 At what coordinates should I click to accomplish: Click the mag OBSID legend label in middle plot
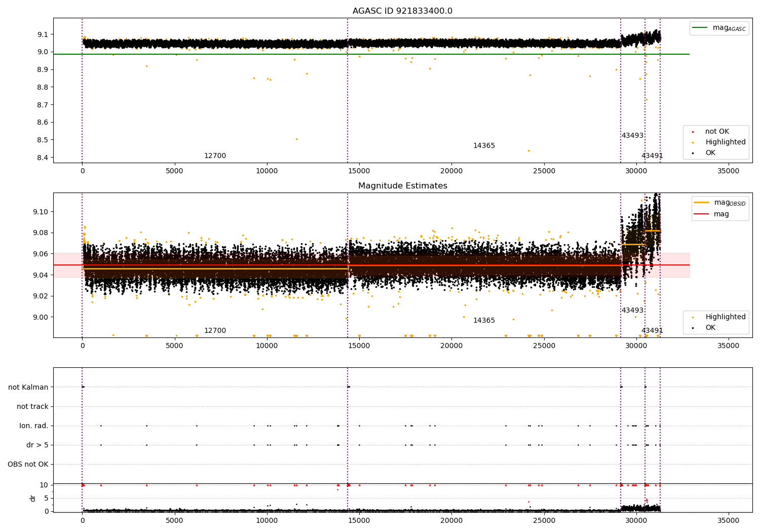pos(730,203)
